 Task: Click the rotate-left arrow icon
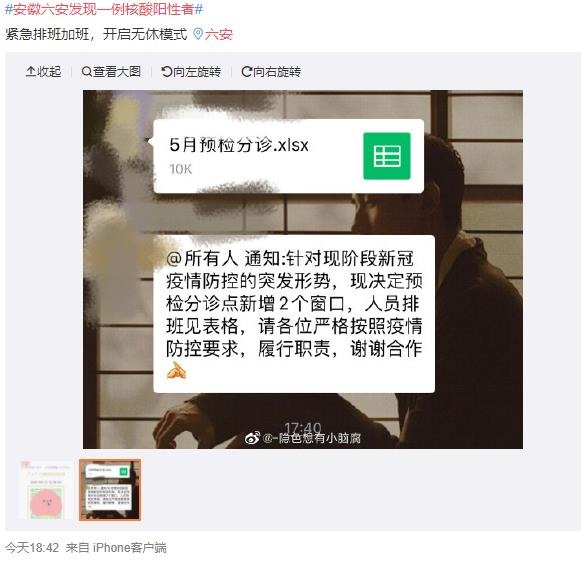[166, 71]
